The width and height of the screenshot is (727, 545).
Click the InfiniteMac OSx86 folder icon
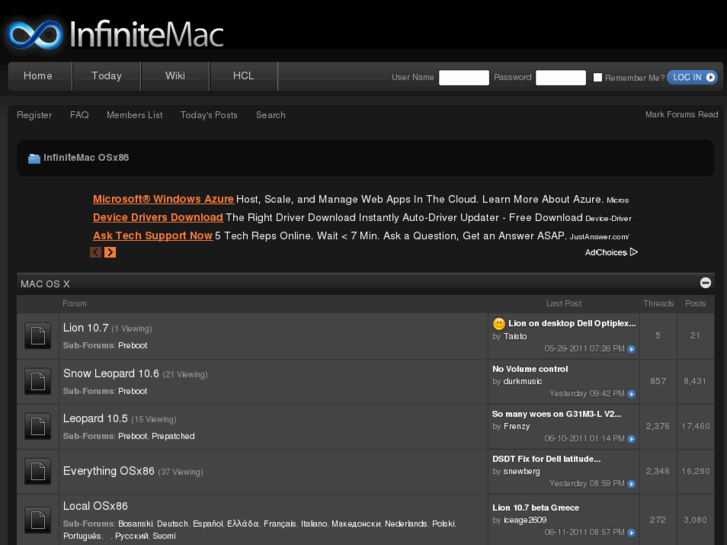(34, 158)
